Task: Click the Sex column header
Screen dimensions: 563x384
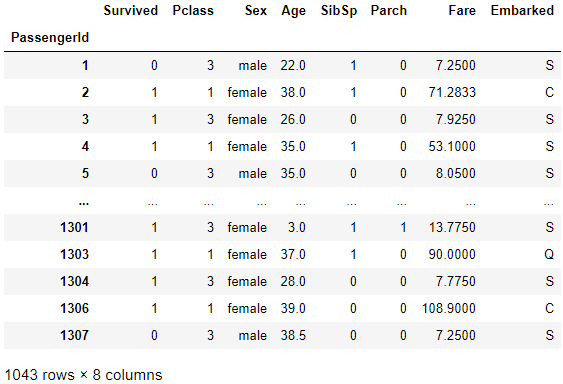Action: (x=256, y=10)
